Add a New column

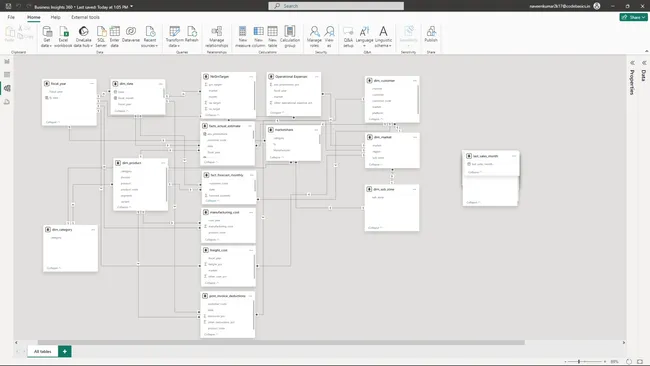[x=258, y=36]
